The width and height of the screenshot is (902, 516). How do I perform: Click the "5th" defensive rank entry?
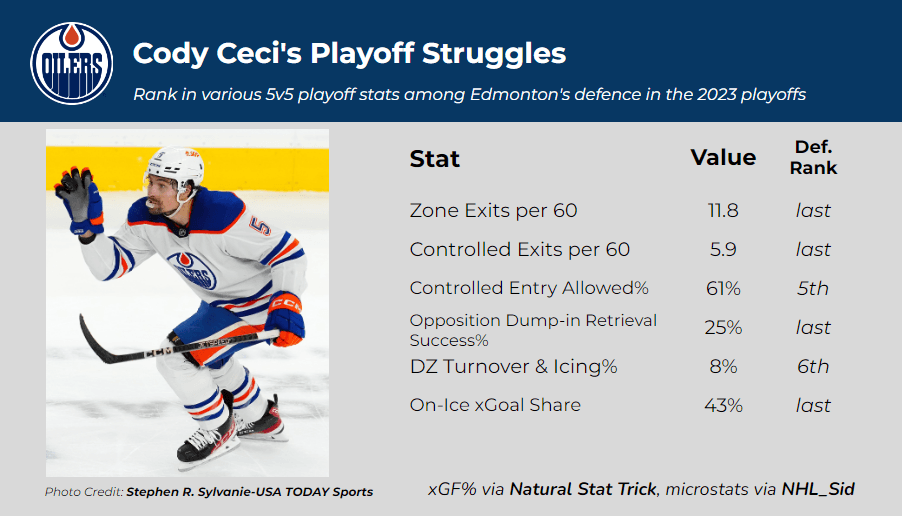coord(813,289)
